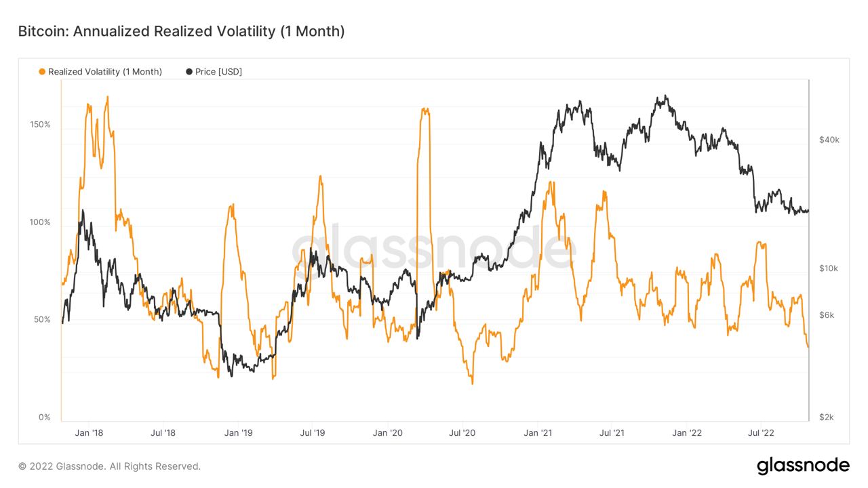This screenshot has height=488, width=868.
Task: Click the $6k price axis label
Action: (827, 316)
